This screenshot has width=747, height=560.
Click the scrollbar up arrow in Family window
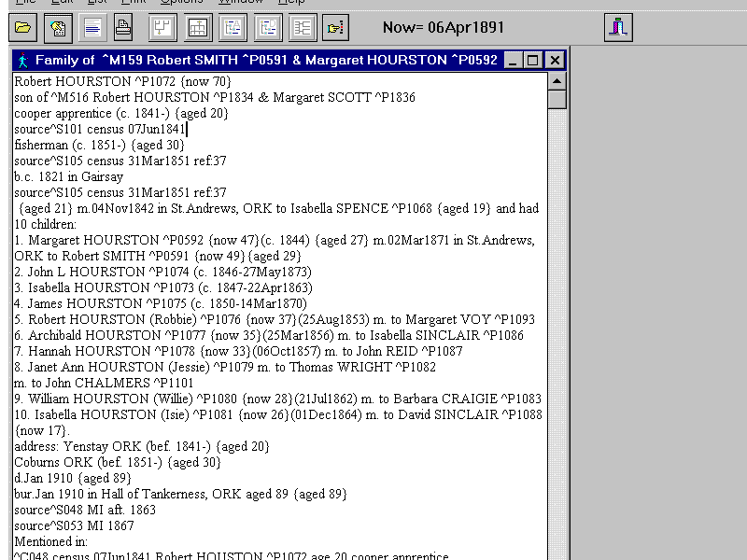[557, 81]
